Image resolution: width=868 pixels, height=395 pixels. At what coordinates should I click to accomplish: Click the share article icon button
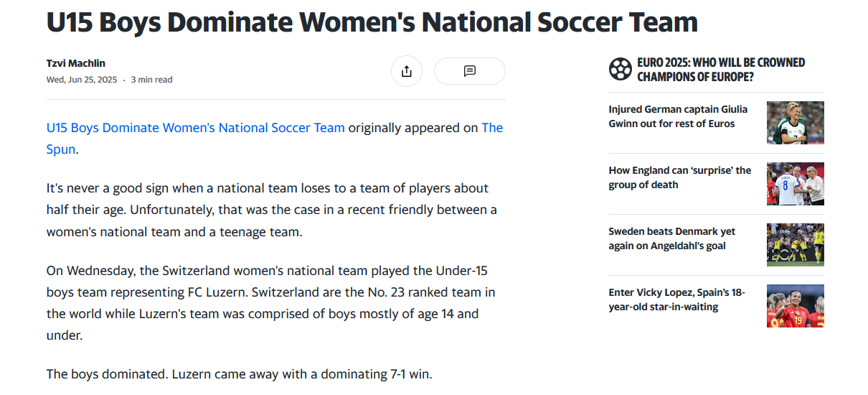pos(407,71)
